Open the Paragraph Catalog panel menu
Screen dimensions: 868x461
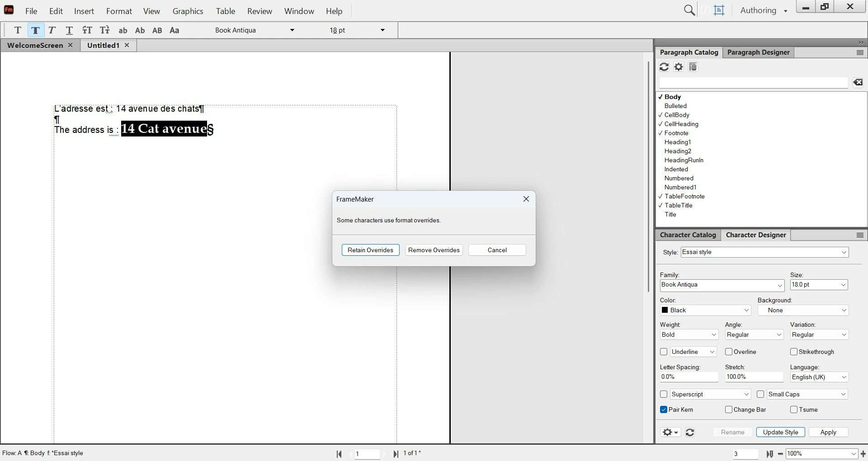pyautogui.click(x=860, y=52)
